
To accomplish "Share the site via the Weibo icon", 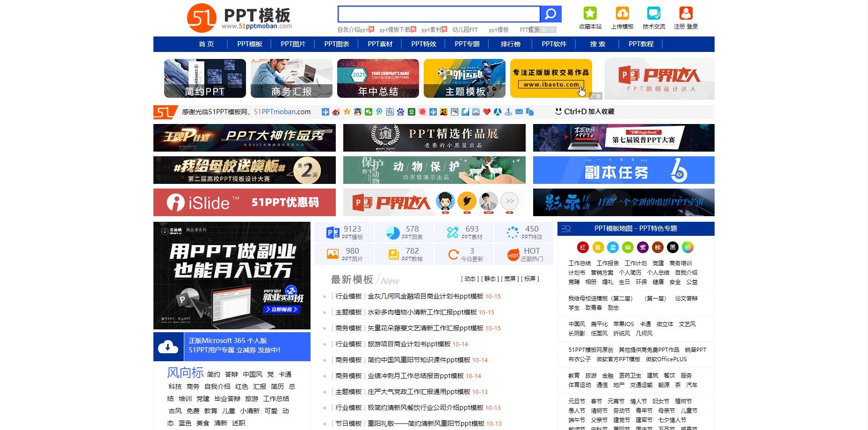I will coord(335,112).
